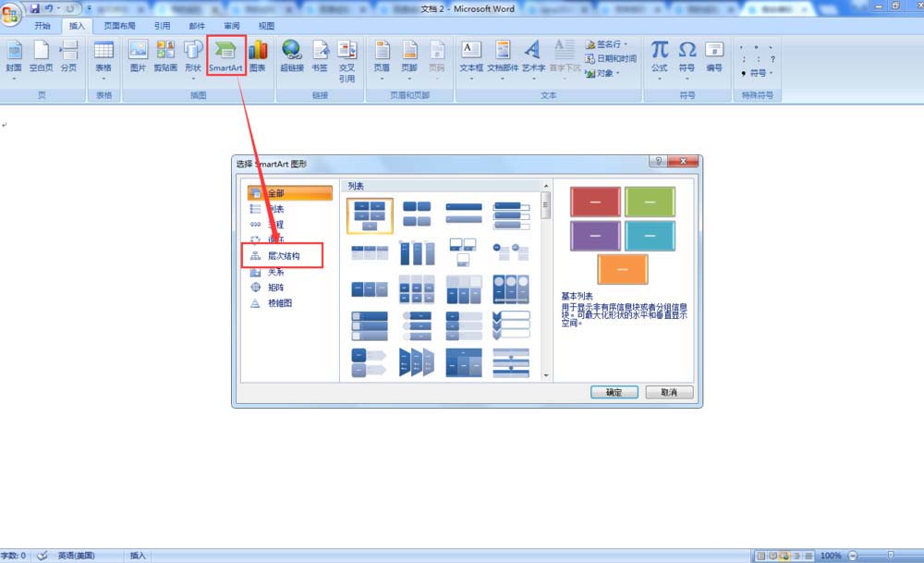
Task: Open the Office button menu
Action: 10,14
